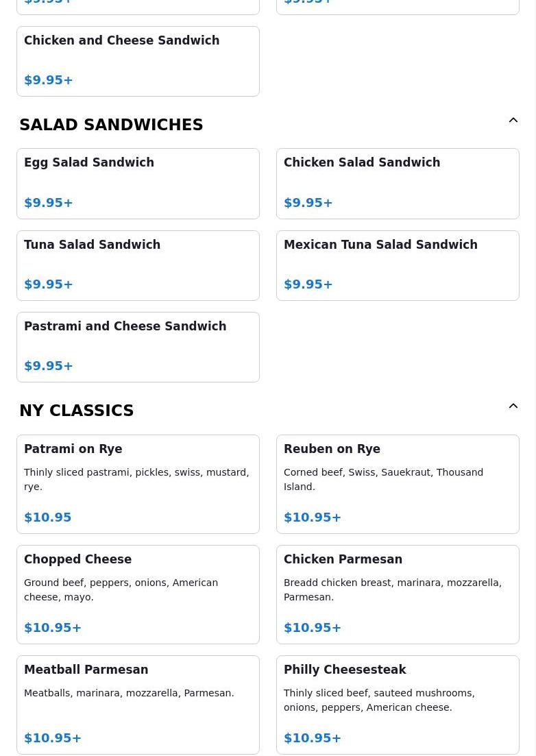Pick the Meatball Parmesan menu item
The height and width of the screenshot is (756, 536).
pos(138,705)
